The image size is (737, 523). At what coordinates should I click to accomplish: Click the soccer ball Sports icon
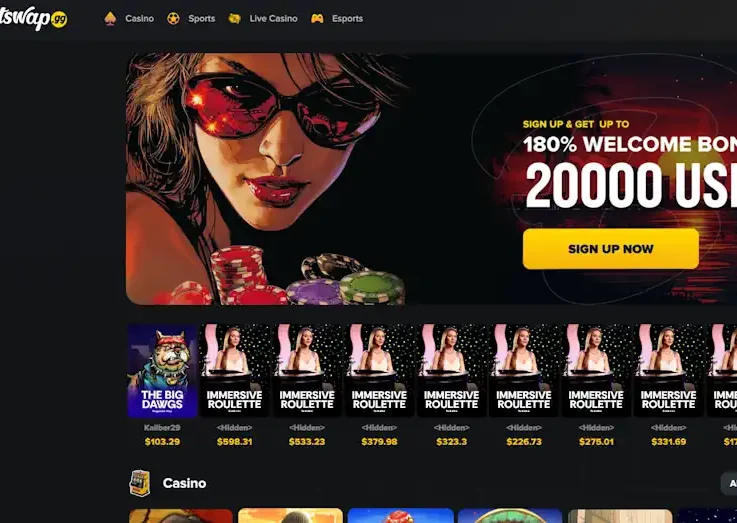[173, 19]
